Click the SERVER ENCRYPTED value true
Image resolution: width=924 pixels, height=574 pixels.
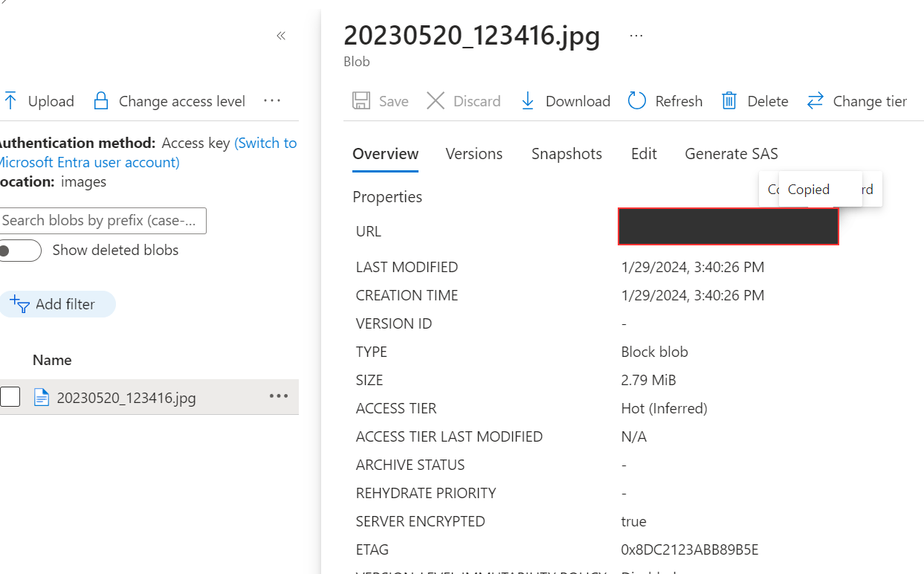click(x=634, y=521)
